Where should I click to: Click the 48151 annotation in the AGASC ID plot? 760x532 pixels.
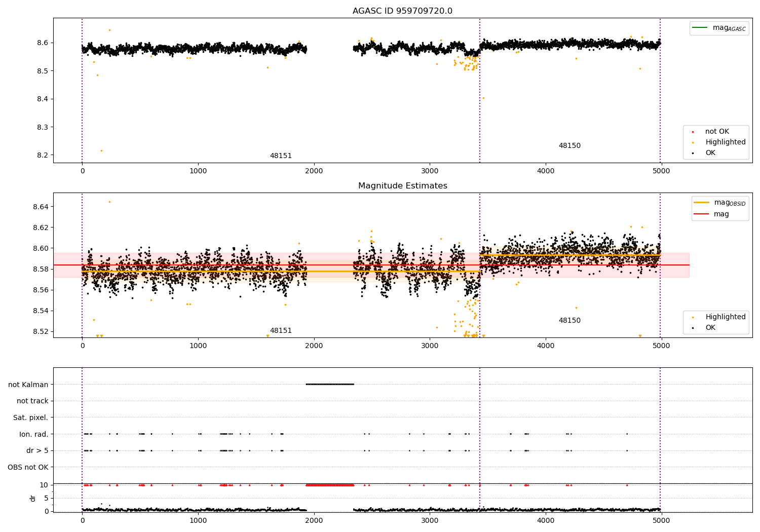coord(281,156)
